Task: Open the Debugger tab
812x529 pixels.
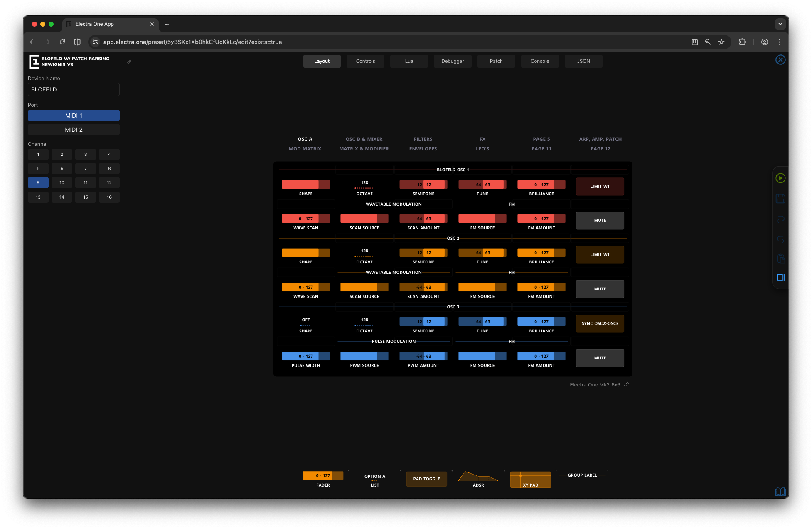Action: click(453, 61)
